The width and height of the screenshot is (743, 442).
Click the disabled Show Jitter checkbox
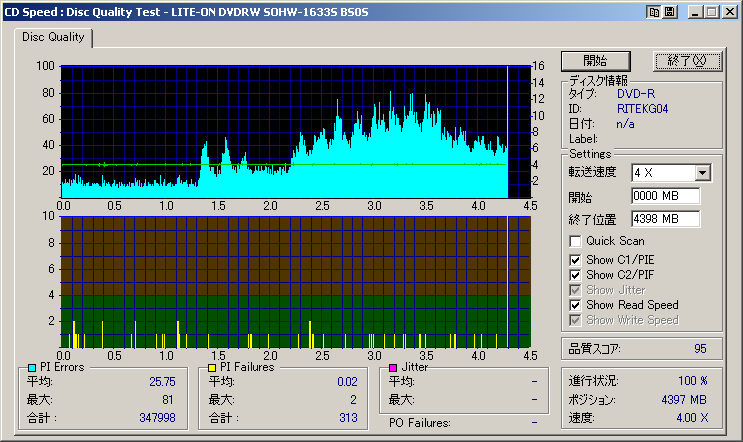[x=575, y=290]
